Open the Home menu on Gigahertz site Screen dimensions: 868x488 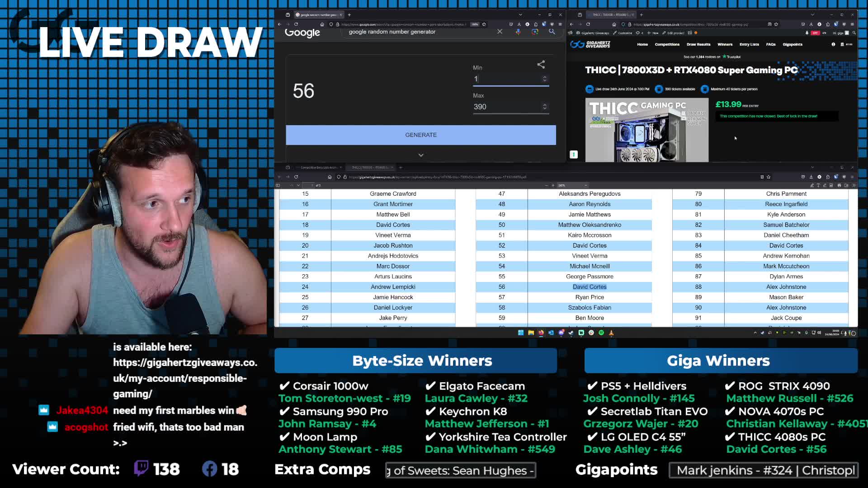(642, 44)
